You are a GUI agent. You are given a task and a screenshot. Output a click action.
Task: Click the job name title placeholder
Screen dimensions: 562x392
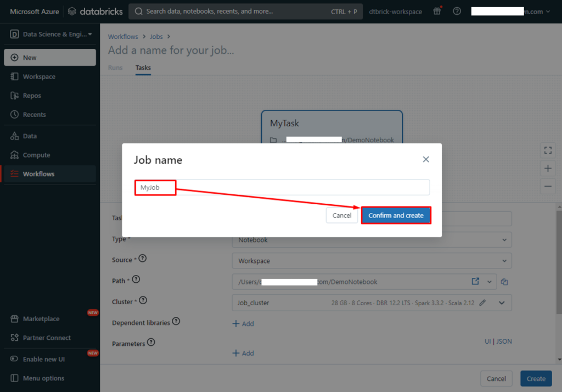point(171,50)
